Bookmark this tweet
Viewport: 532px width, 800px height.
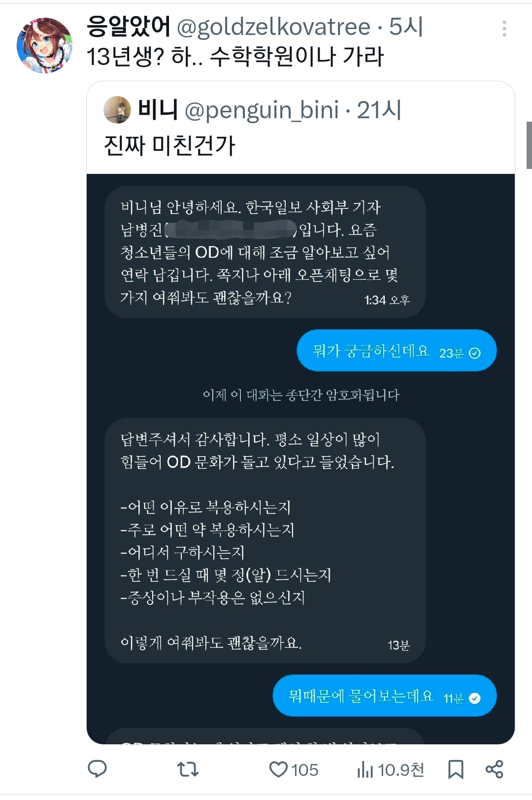click(x=456, y=769)
